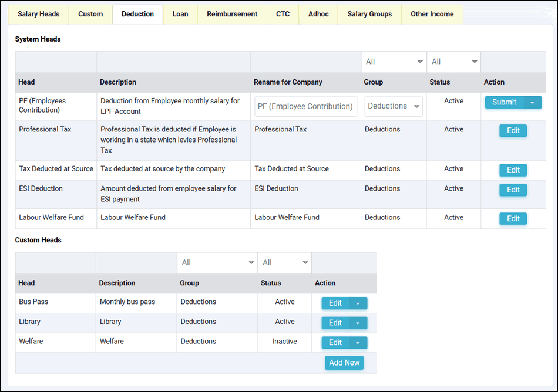
Task: Edit the Professional Tax head
Action: click(x=513, y=130)
